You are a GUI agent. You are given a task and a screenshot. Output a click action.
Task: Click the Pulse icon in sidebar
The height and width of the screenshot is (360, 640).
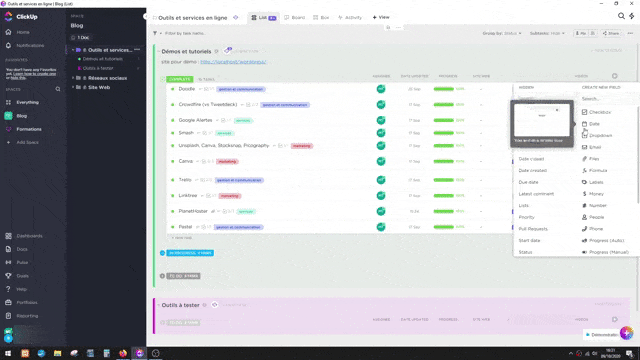(x=9, y=262)
